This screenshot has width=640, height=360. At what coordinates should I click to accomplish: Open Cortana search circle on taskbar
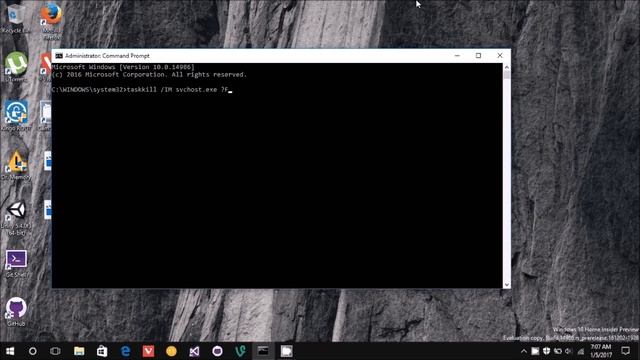click(33, 351)
